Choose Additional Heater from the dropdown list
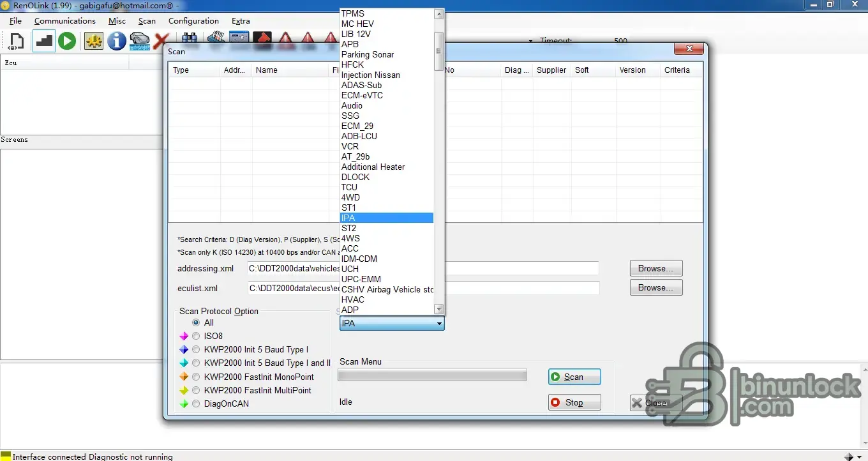868x461 pixels. [x=387, y=167]
